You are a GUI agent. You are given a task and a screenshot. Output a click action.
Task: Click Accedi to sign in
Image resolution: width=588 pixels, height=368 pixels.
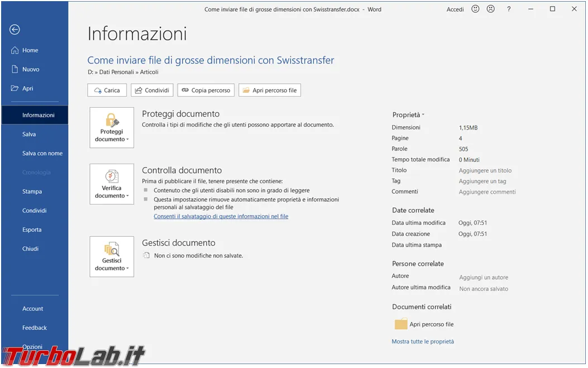[455, 9]
